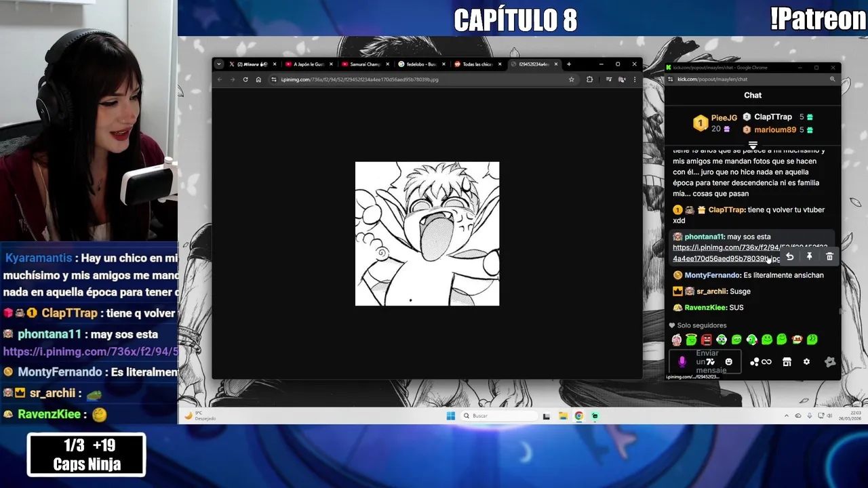Open the channel points infinity icon
Image resolution: width=868 pixels, height=488 pixels.
766,362
